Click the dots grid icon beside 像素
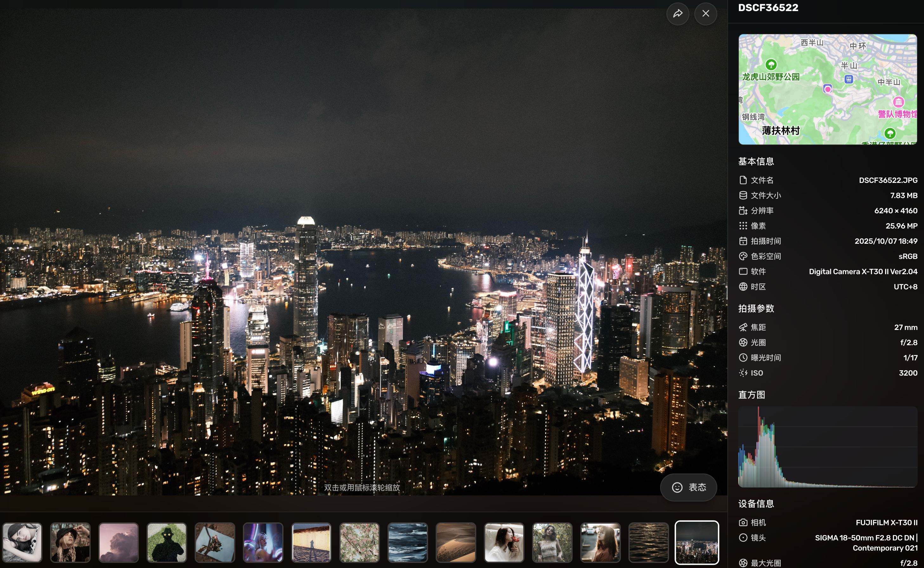Viewport: 924px width, 568px height. click(x=743, y=226)
